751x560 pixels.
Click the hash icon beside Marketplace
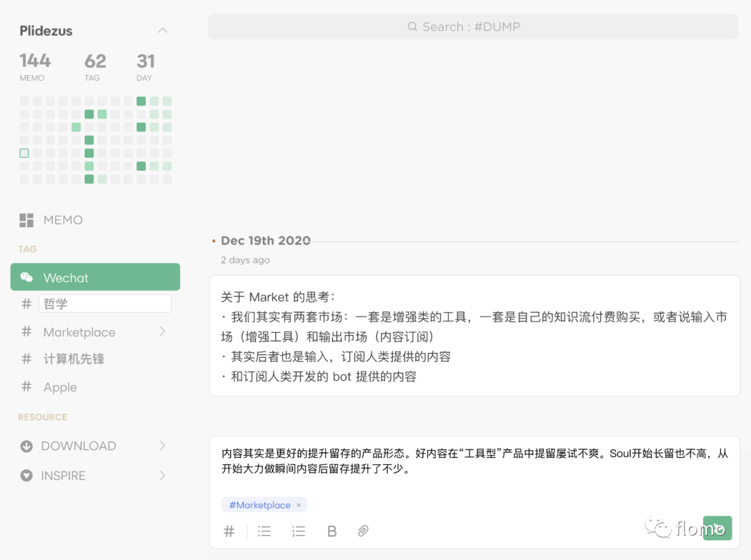[x=26, y=331]
